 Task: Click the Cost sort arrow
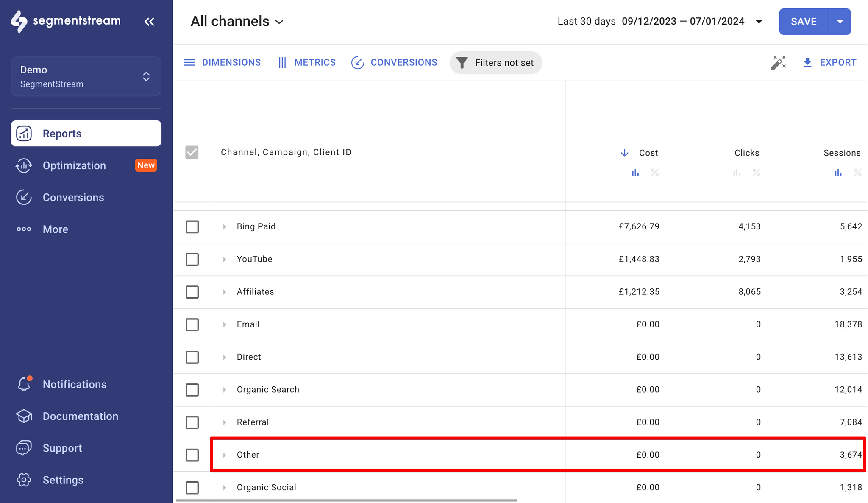pyautogui.click(x=624, y=153)
